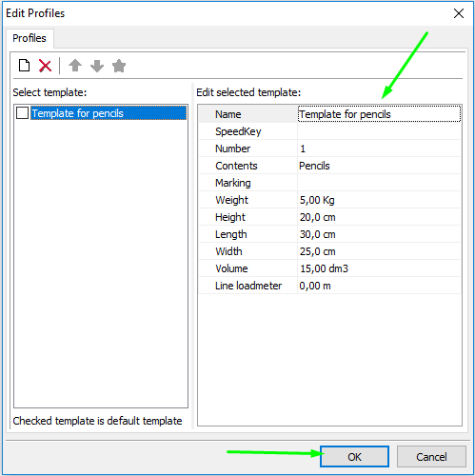Click the empty Marking value field
The width and height of the screenshot is (475, 476).
[x=379, y=183]
